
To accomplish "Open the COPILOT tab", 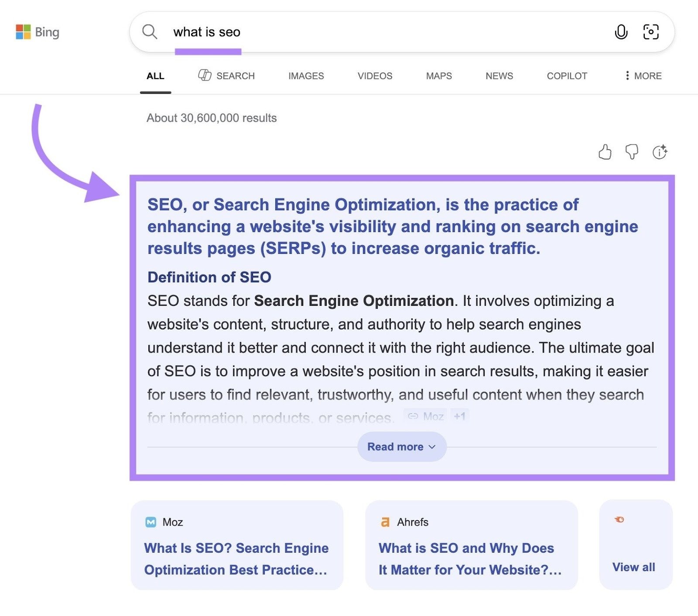I will click(567, 76).
